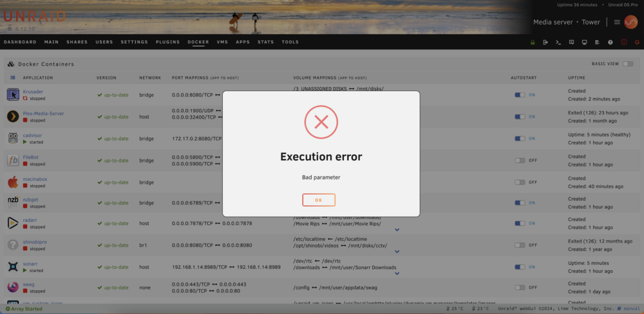Open the Settings menu item

tap(135, 42)
